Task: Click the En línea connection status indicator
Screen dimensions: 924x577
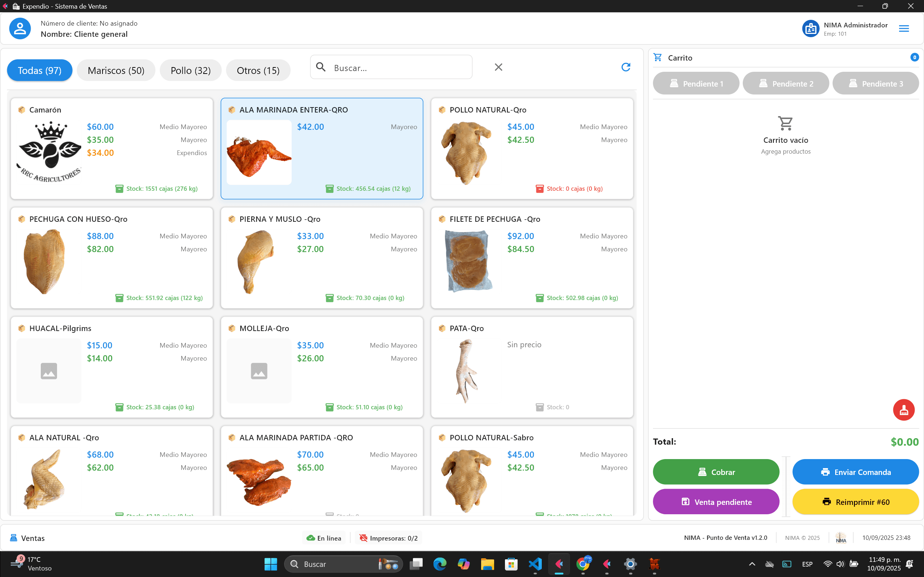Action: [323, 538]
